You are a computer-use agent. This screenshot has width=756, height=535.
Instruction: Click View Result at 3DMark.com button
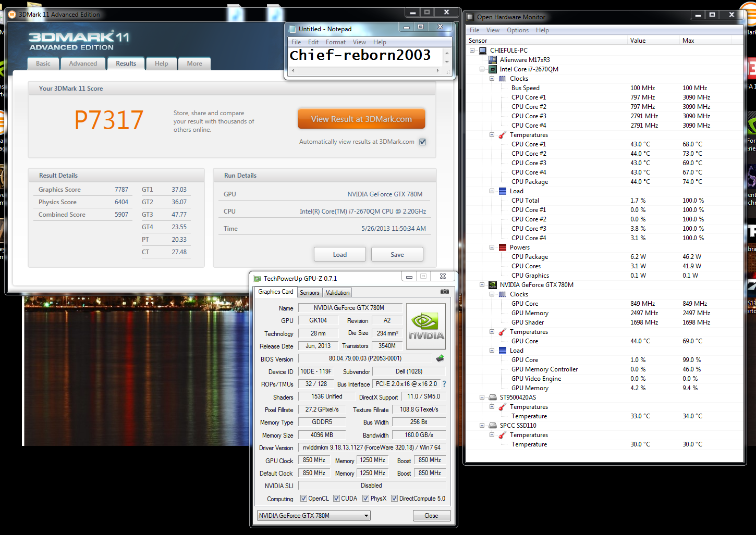tap(361, 119)
